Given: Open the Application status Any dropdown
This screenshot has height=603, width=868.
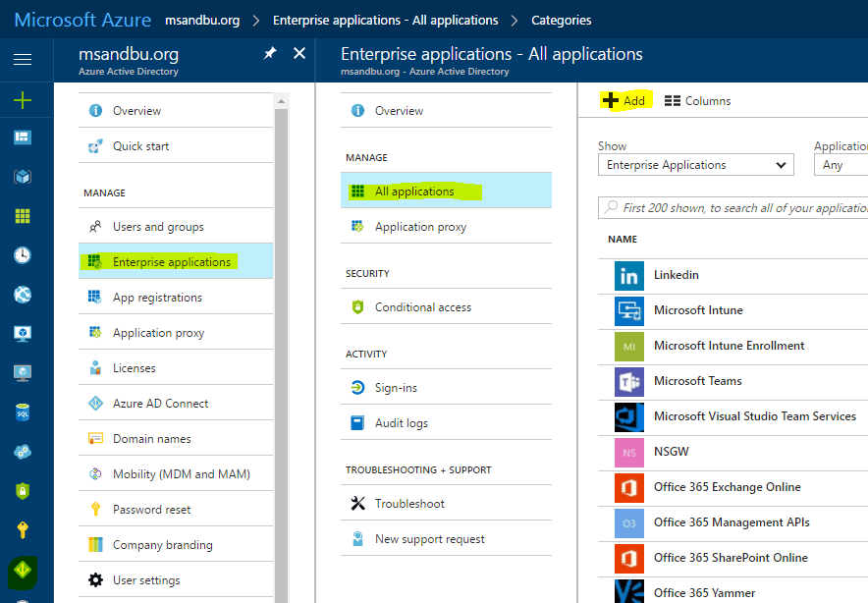Looking at the screenshot, I should pyautogui.click(x=841, y=165).
